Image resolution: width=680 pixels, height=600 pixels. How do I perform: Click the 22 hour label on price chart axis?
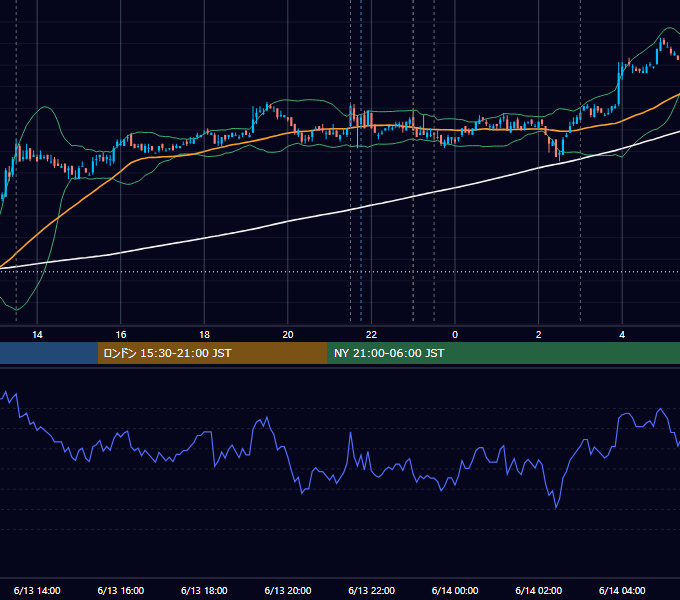[371, 335]
